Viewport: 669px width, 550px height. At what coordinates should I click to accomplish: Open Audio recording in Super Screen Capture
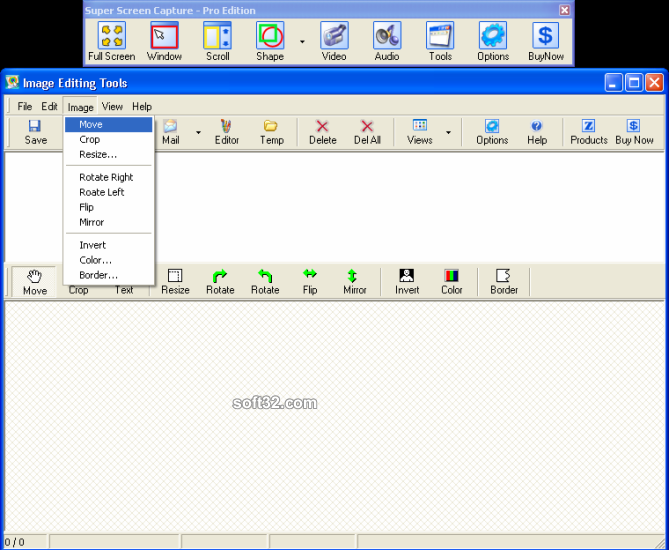click(x=387, y=41)
